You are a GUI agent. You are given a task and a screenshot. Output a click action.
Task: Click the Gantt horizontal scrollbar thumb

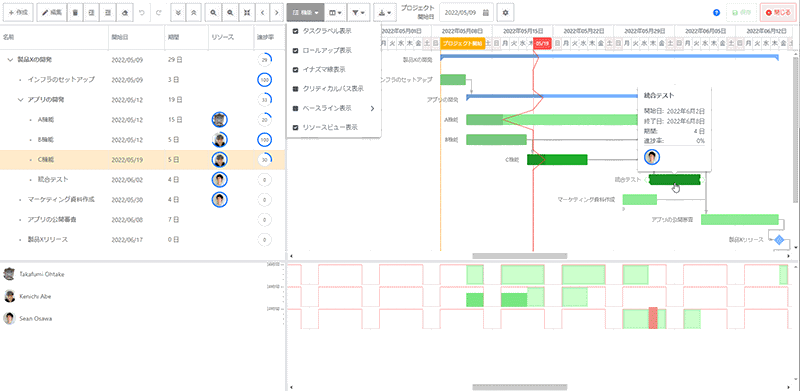pos(519,256)
